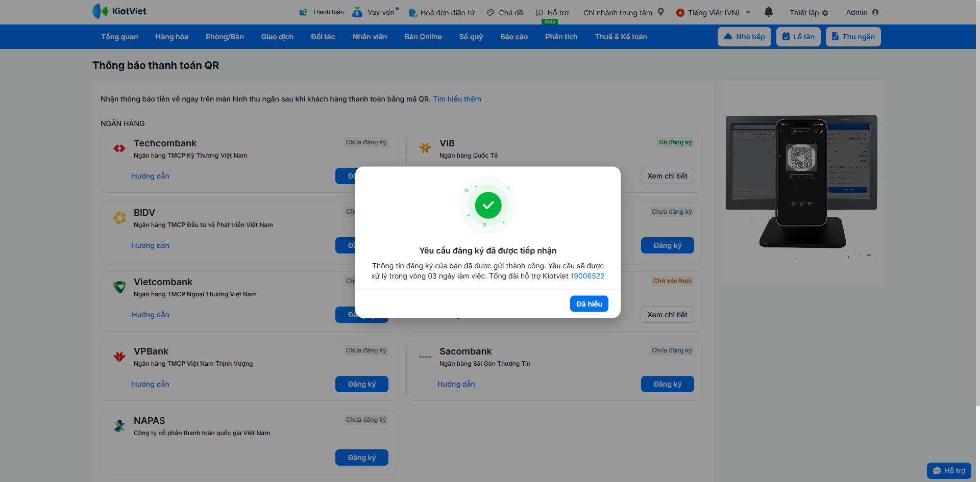Open Hướng dẫn for BIDV
This screenshot has height=482, width=980.
[151, 245]
